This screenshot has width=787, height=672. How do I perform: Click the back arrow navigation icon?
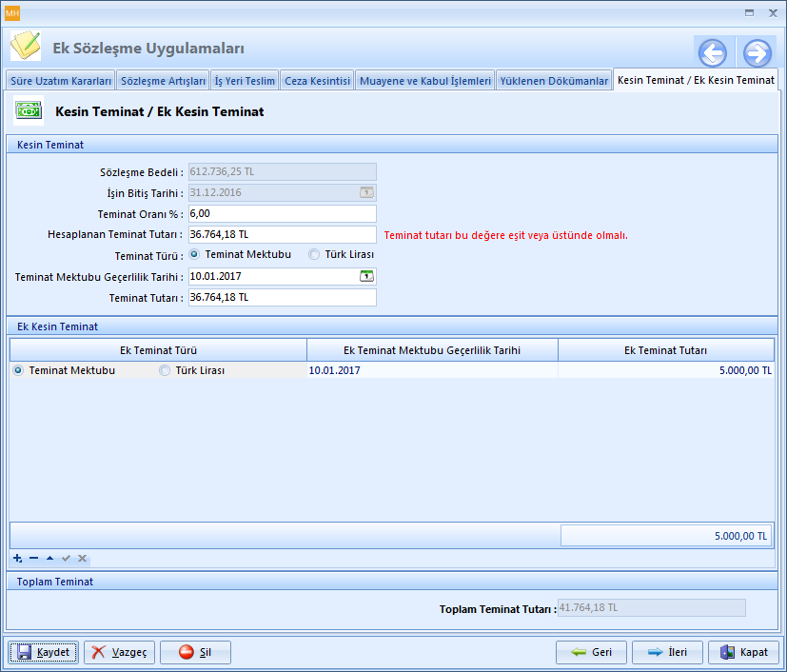(712, 52)
